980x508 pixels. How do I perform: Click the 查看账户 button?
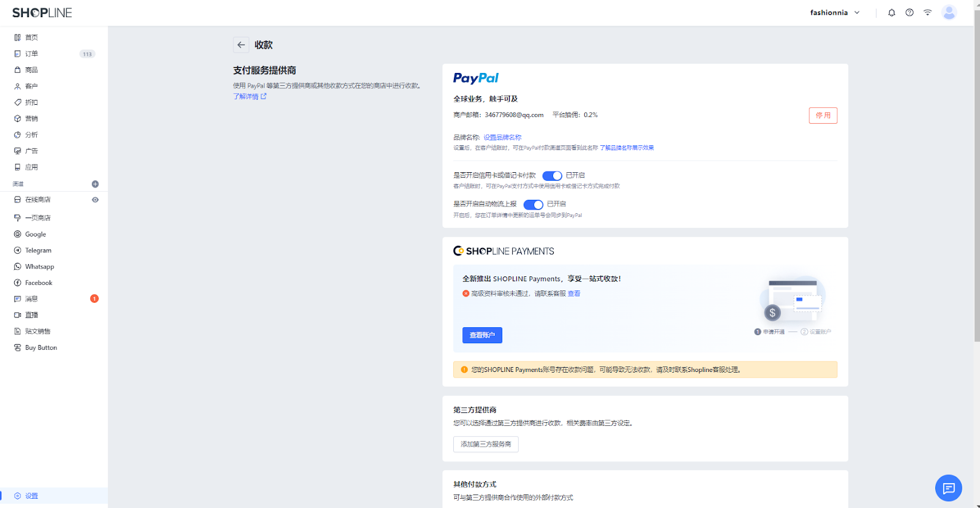(482, 335)
